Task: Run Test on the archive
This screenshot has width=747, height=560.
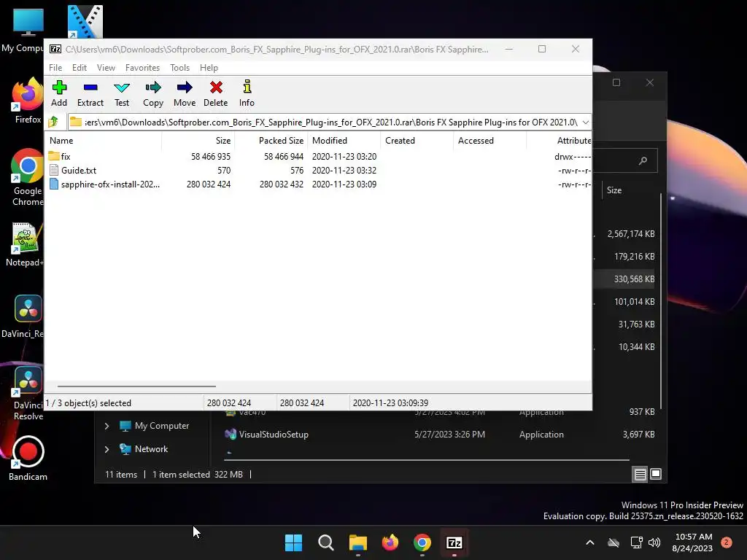Action: coord(122,93)
